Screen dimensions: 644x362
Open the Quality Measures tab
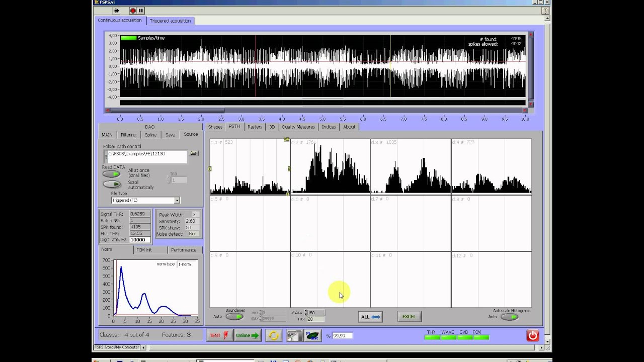pyautogui.click(x=298, y=127)
